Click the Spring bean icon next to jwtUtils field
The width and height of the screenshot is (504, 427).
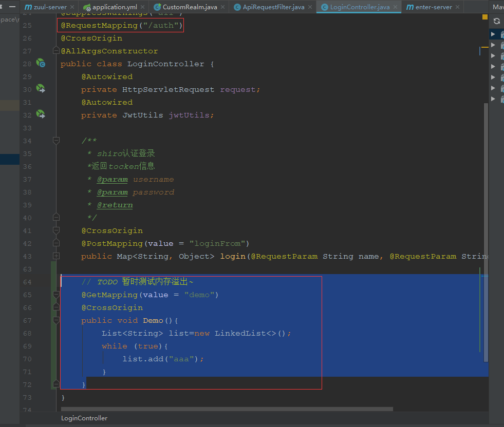(41, 115)
